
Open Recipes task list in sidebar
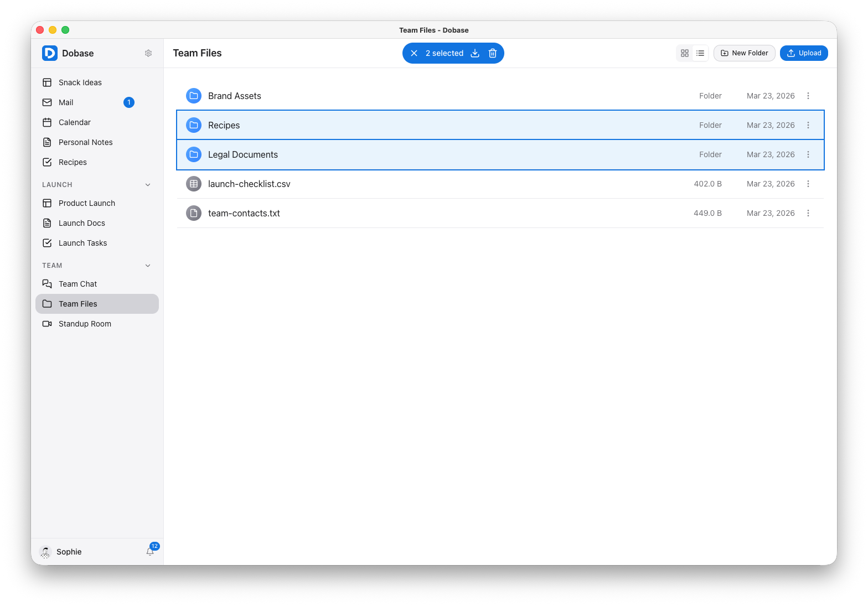(x=97, y=162)
